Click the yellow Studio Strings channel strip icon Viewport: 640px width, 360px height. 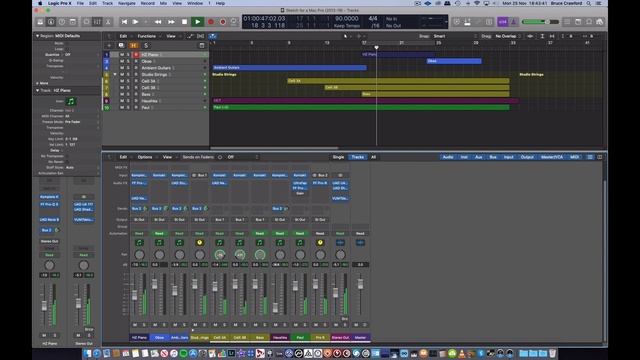199,242
